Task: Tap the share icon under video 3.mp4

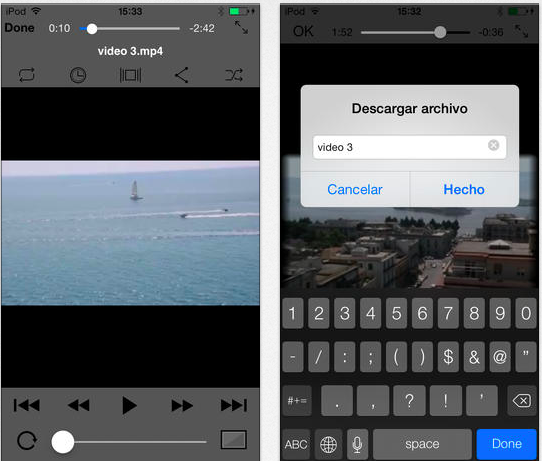Action: [181, 75]
